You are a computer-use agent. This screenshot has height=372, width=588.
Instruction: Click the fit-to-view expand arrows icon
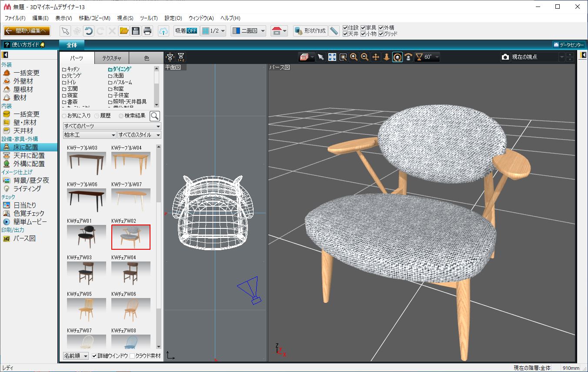click(x=332, y=57)
